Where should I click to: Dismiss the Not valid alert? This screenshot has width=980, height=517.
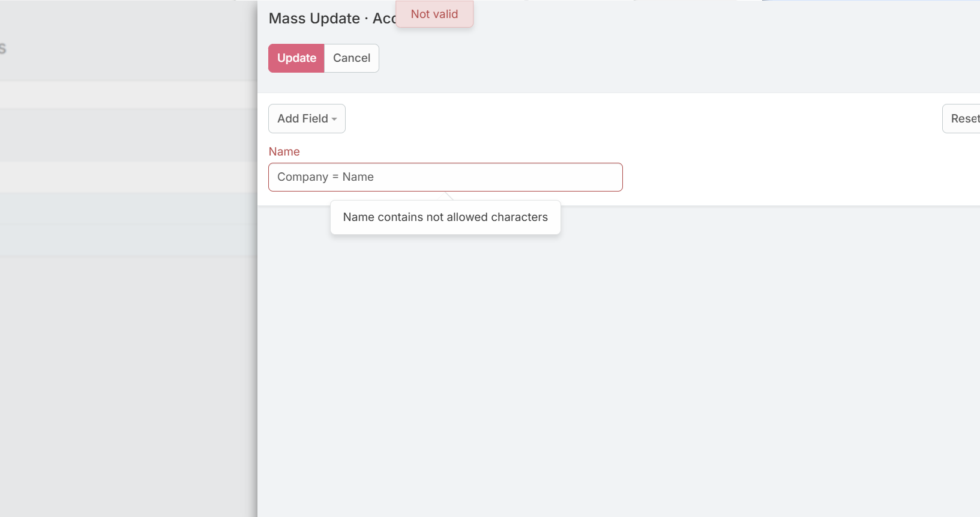434,14
